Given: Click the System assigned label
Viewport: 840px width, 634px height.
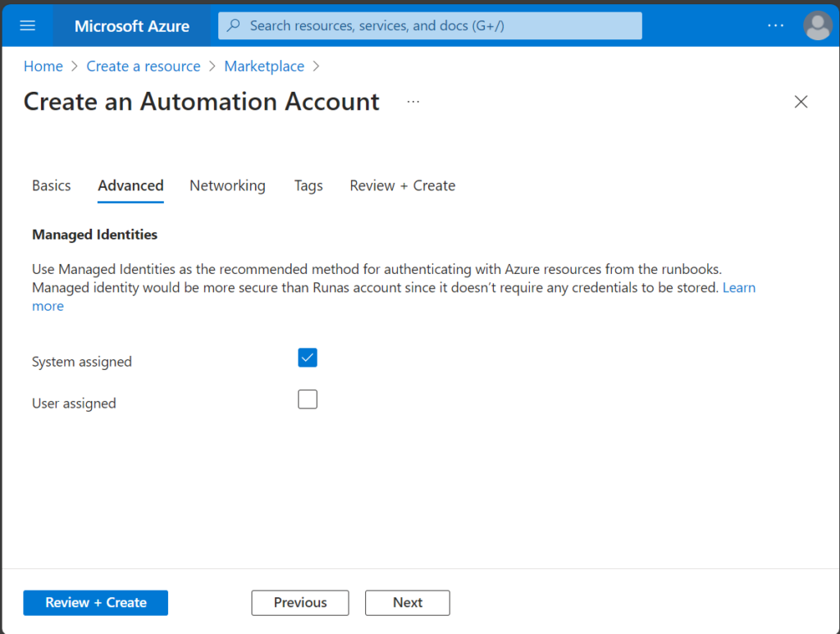Looking at the screenshot, I should [x=82, y=362].
